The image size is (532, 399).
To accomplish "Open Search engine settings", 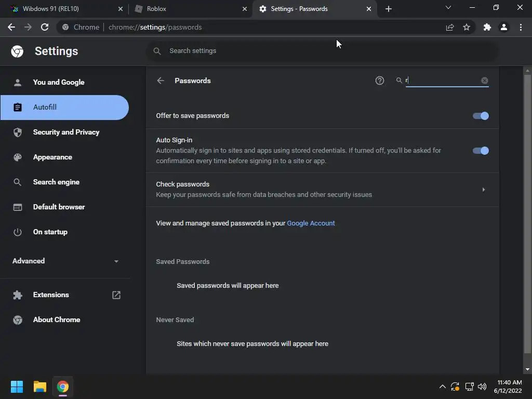I will pos(64,182).
